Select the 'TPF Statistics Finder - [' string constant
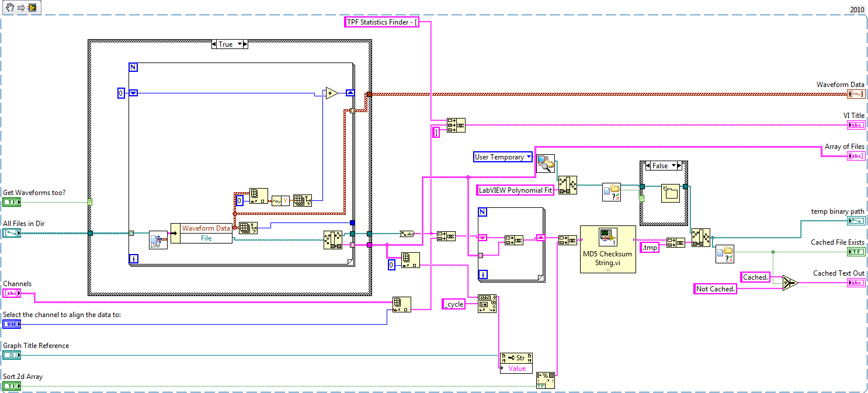The height and width of the screenshot is (393, 868). click(381, 22)
